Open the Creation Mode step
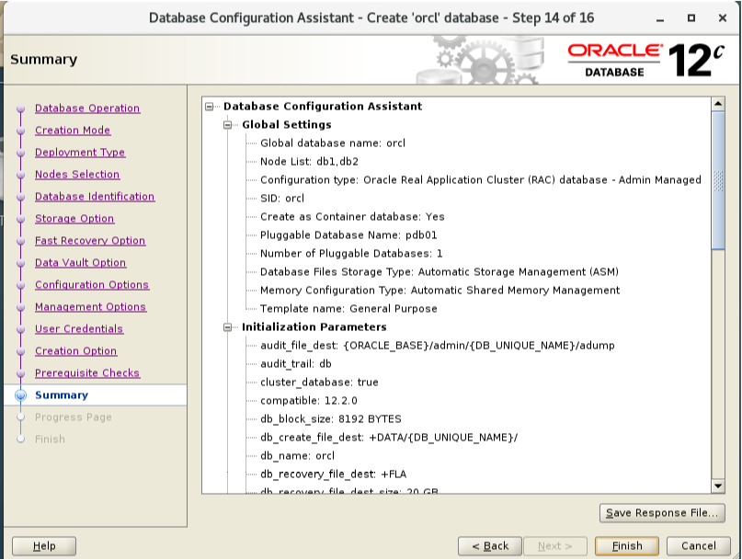 73,131
